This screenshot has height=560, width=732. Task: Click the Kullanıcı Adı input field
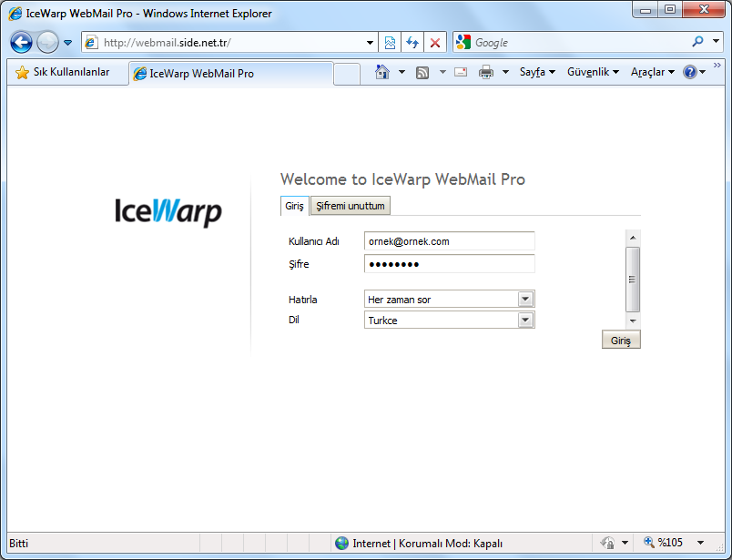pyautogui.click(x=449, y=241)
